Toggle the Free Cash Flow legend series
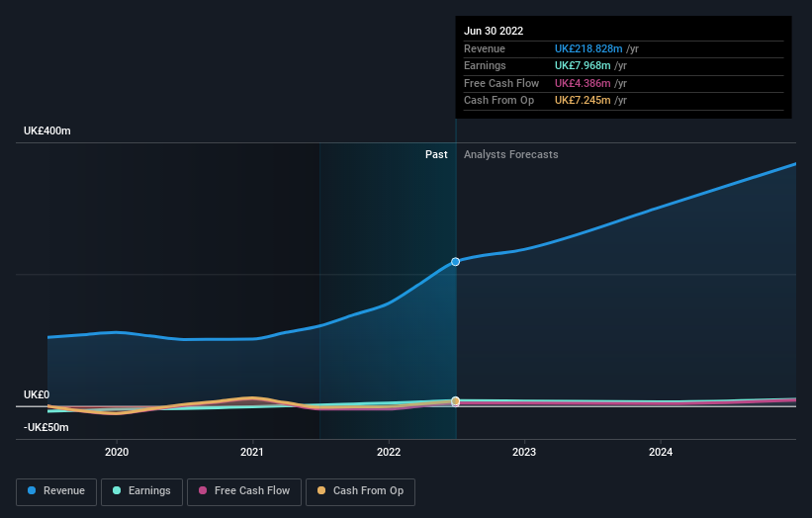This screenshot has height=518, width=812. coord(244,491)
